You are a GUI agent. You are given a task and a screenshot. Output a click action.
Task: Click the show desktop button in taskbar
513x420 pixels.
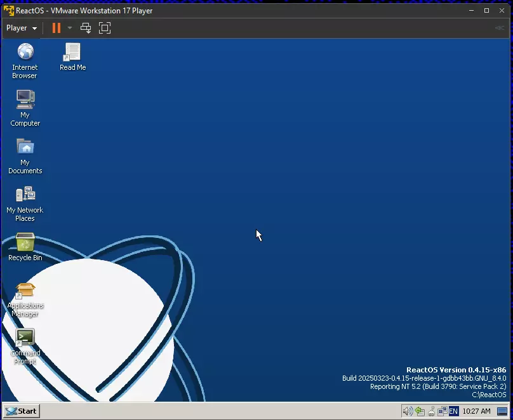502,411
